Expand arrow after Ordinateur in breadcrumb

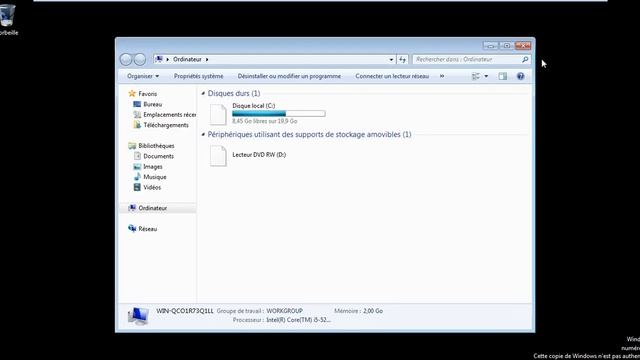point(207,60)
